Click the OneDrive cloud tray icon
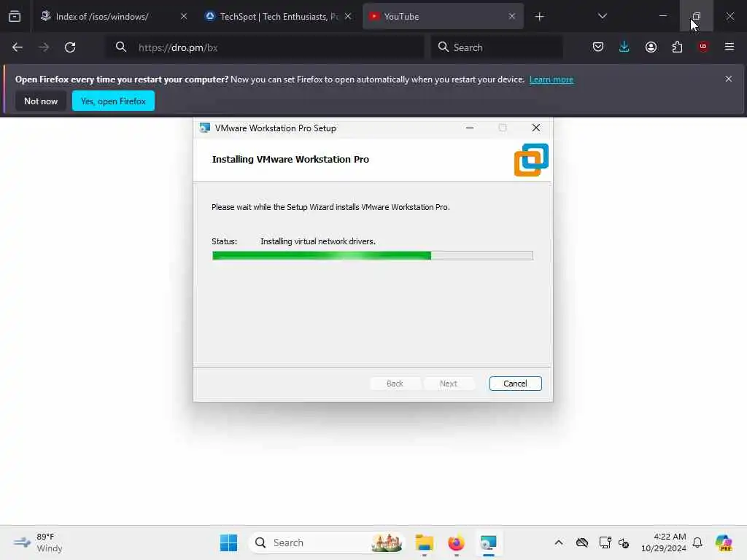This screenshot has height=560, width=747. point(581,542)
